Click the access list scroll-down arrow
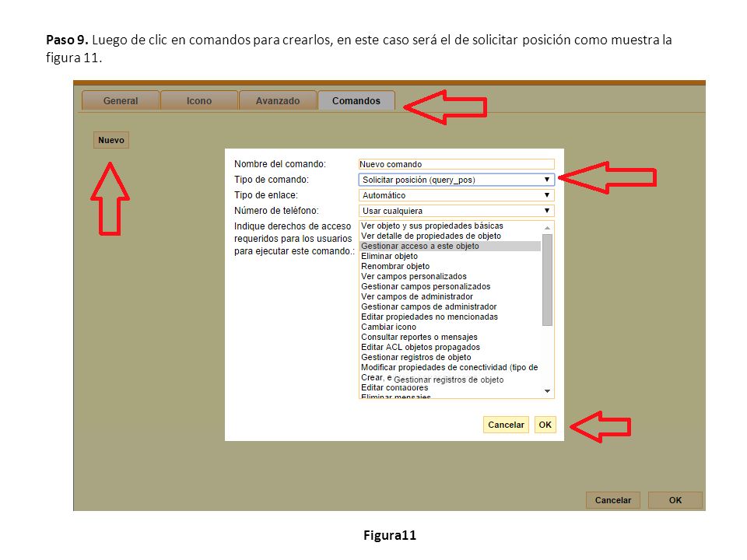The height and width of the screenshot is (560, 747). (547, 391)
